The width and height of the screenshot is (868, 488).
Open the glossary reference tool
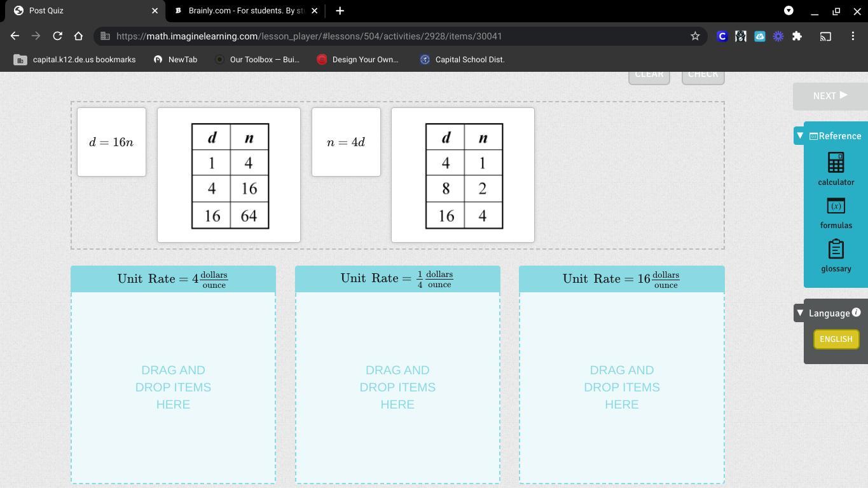click(836, 256)
